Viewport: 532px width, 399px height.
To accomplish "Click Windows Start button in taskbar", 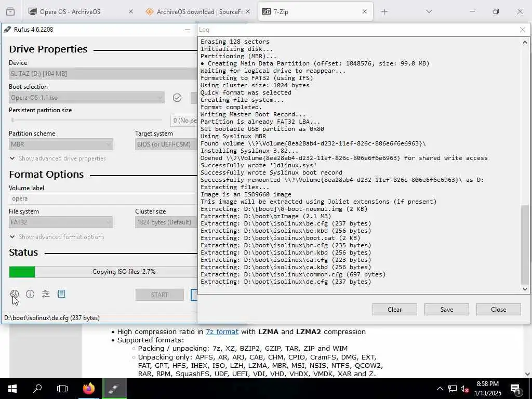I will 12,389.
